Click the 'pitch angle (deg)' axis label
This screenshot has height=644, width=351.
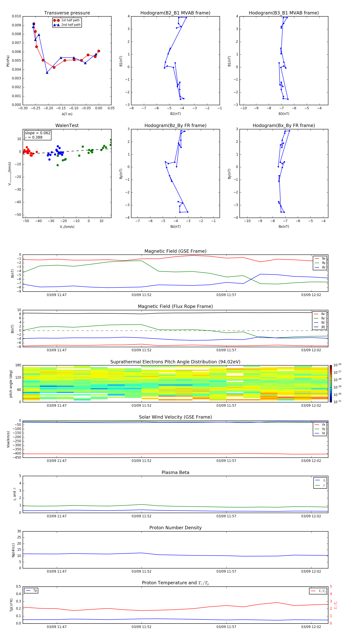point(11,384)
